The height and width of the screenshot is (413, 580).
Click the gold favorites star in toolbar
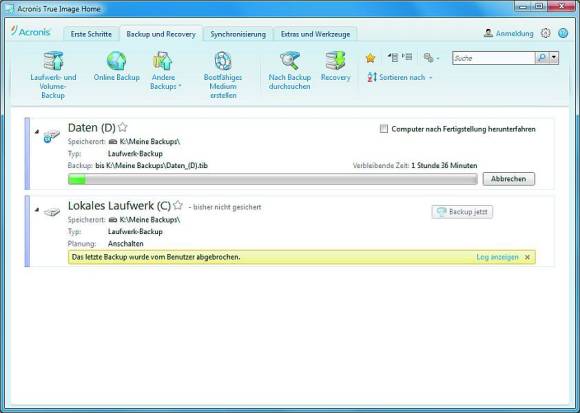point(370,58)
